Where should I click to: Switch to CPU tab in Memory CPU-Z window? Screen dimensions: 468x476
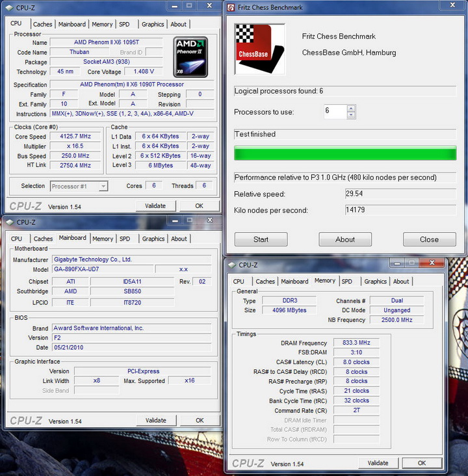(239, 282)
